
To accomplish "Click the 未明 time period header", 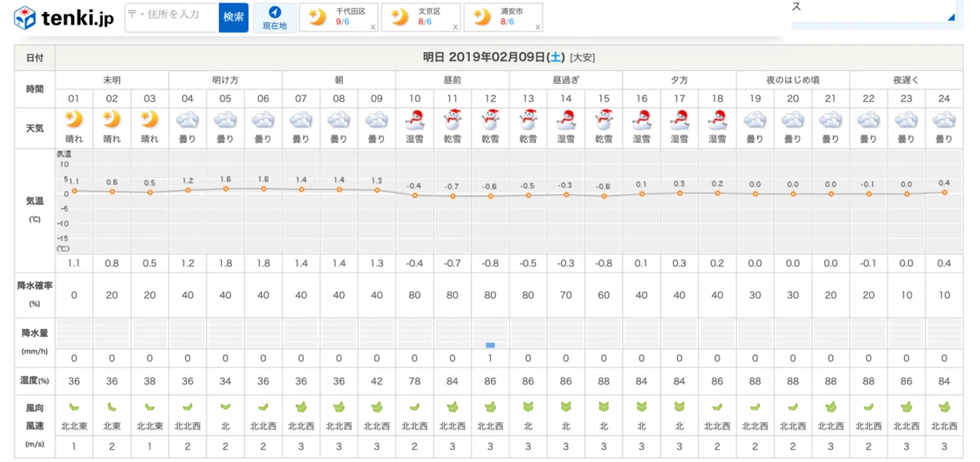I will click(x=112, y=80).
